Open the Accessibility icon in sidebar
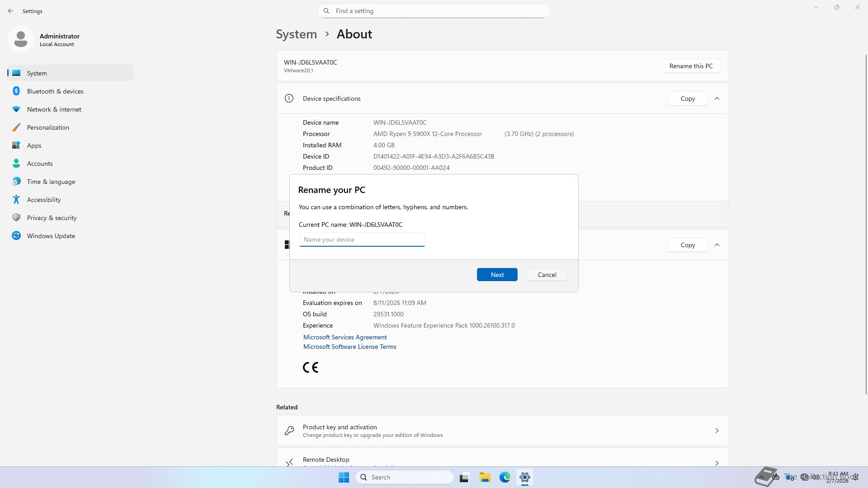Image resolution: width=868 pixels, height=488 pixels. 16,200
